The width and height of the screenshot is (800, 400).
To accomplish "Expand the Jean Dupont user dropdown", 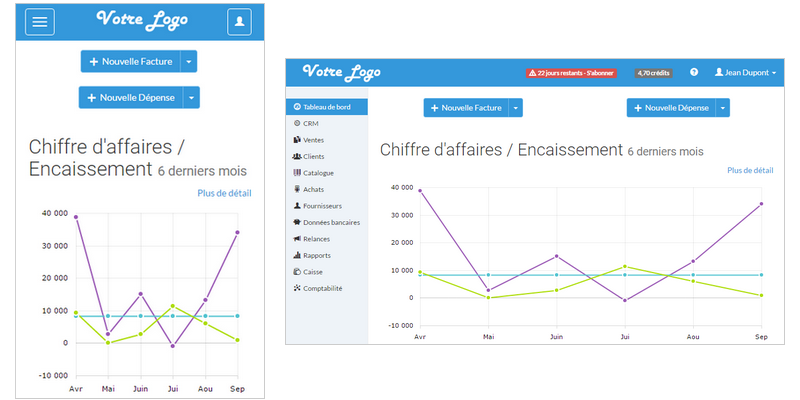I will (745, 73).
